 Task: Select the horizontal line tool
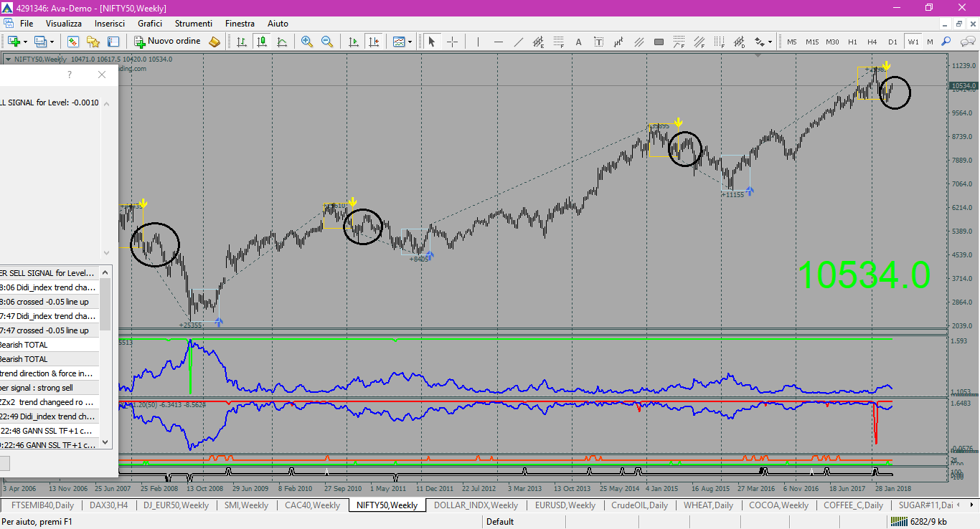pyautogui.click(x=498, y=42)
